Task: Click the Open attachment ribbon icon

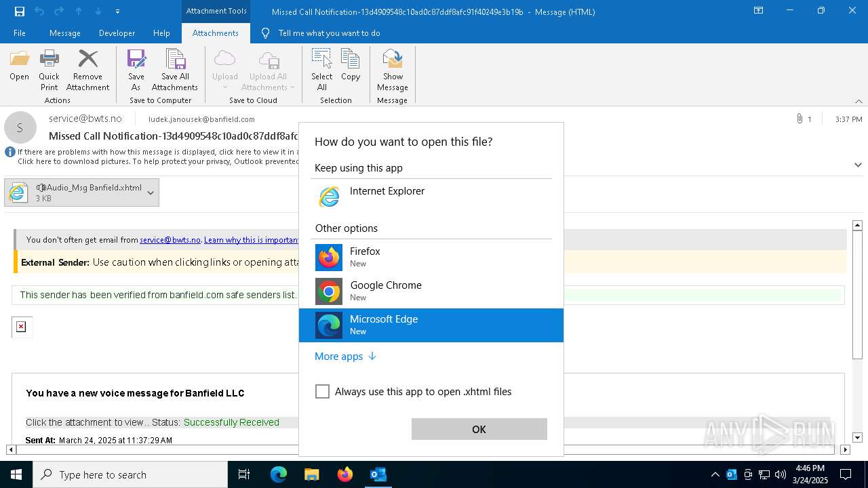Action: (19, 66)
